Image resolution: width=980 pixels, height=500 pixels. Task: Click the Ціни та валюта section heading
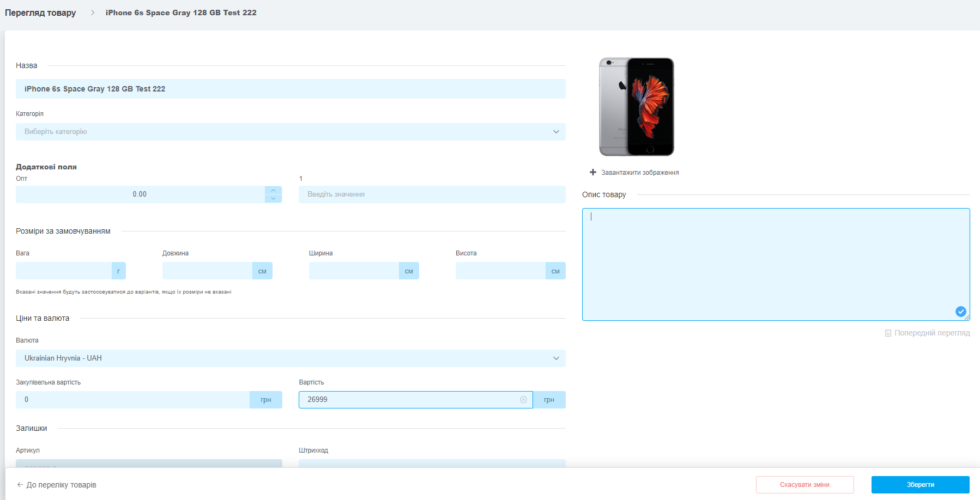point(43,318)
